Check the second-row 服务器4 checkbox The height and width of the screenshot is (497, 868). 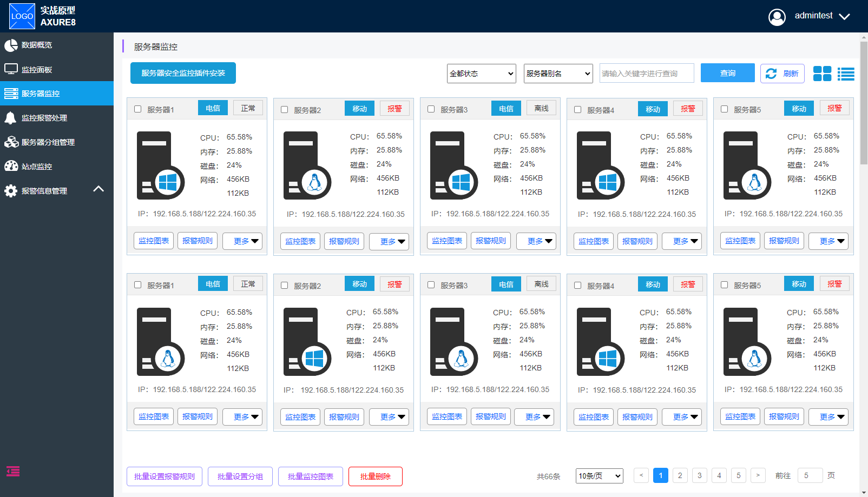click(x=578, y=286)
